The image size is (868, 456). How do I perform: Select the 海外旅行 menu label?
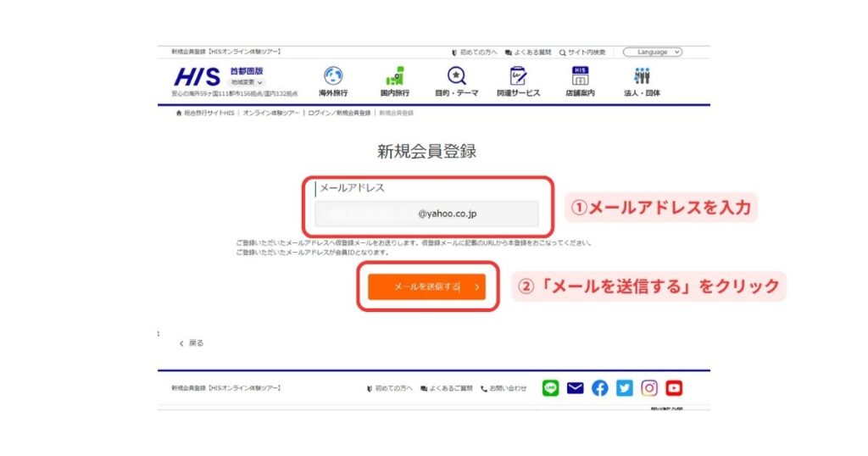(x=333, y=93)
